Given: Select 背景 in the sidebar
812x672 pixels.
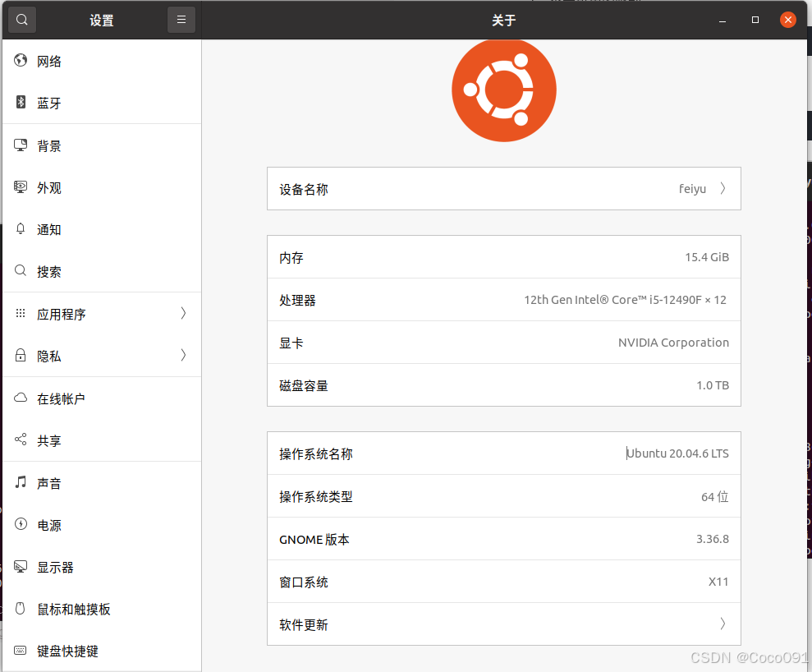Looking at the screenshot, I should click(x=102, y=145).
